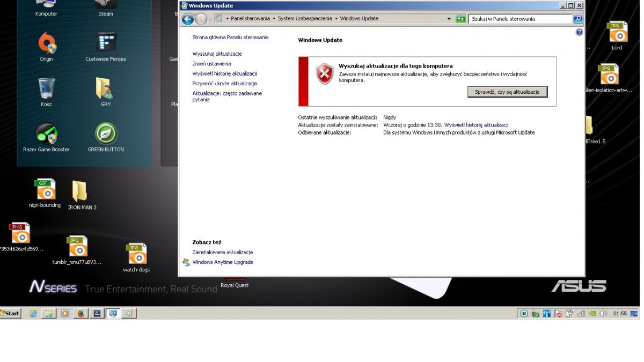
Task: Select the Windows Update taskbar button
Action: (113, 314)
